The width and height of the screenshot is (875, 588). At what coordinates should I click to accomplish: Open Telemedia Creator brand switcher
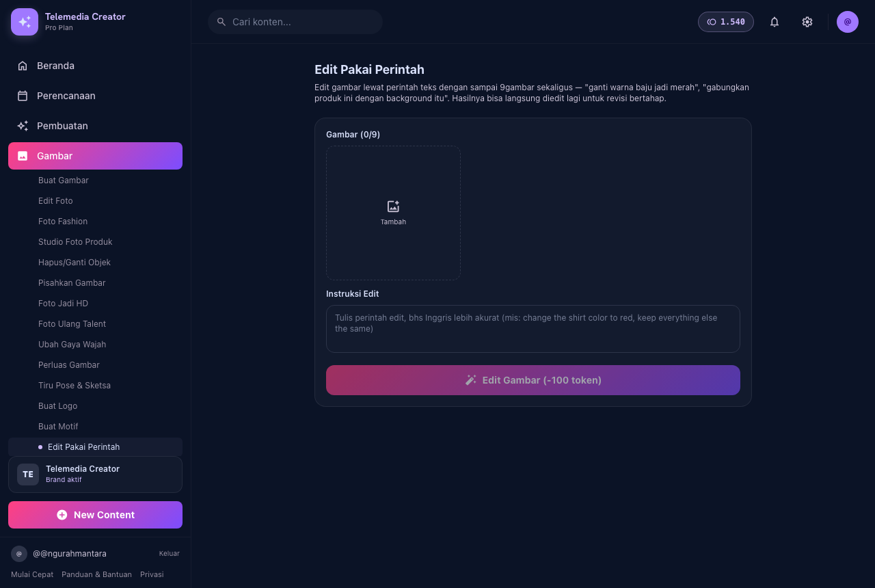(x=95, y=475)
